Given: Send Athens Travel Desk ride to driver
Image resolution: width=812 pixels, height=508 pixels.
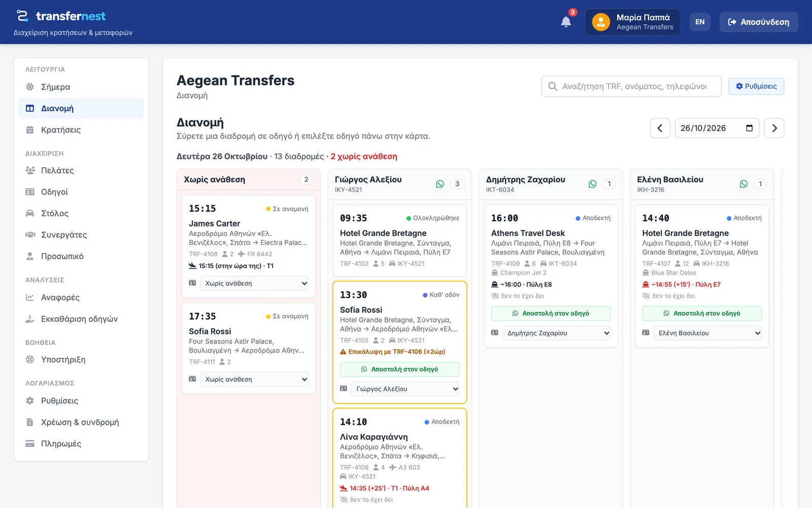Looking at the screenshot, I should coord(551,313).
